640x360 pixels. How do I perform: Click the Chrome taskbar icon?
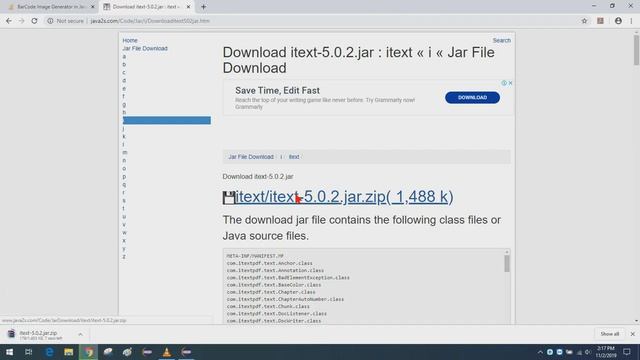pyautogui.click(x=89, y=352)
